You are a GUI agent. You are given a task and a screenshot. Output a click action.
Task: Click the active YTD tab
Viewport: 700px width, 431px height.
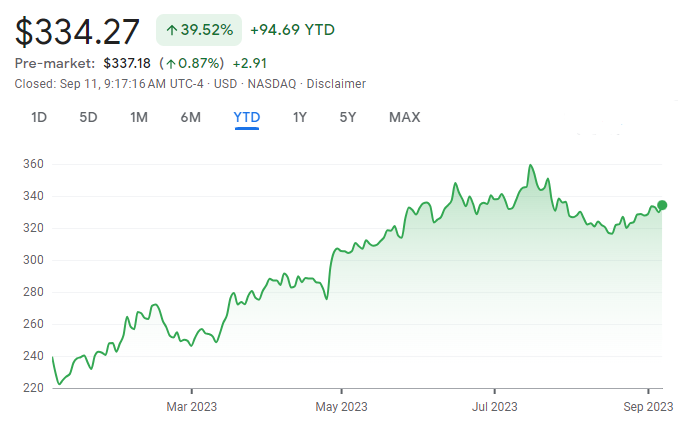pyautogui.click(x=247, y=117)
